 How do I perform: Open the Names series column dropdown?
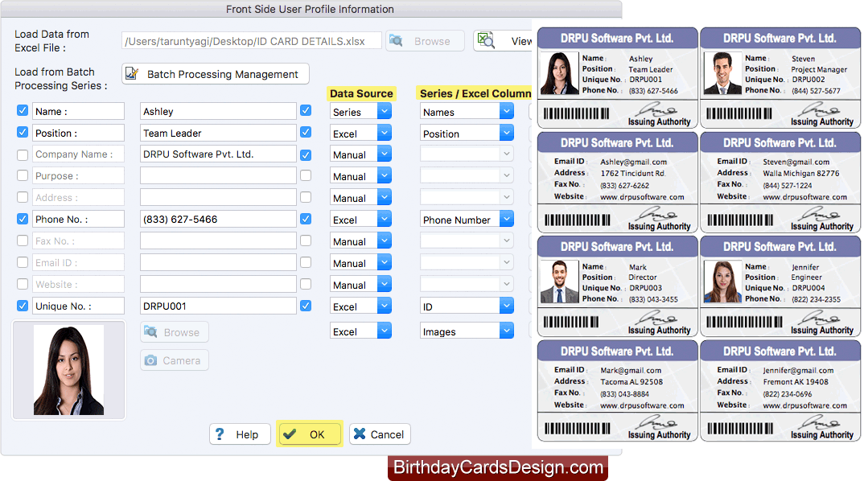(x=467, y=112)
